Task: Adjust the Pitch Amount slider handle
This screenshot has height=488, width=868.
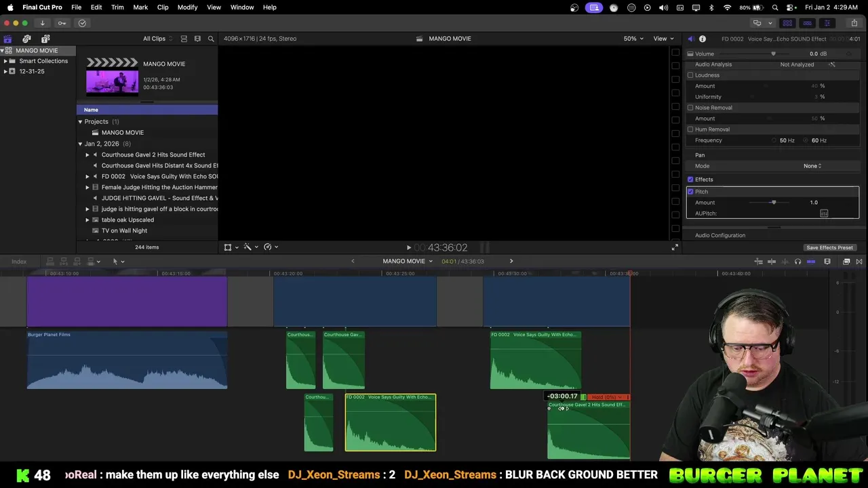Action: (x=774, y=203)
